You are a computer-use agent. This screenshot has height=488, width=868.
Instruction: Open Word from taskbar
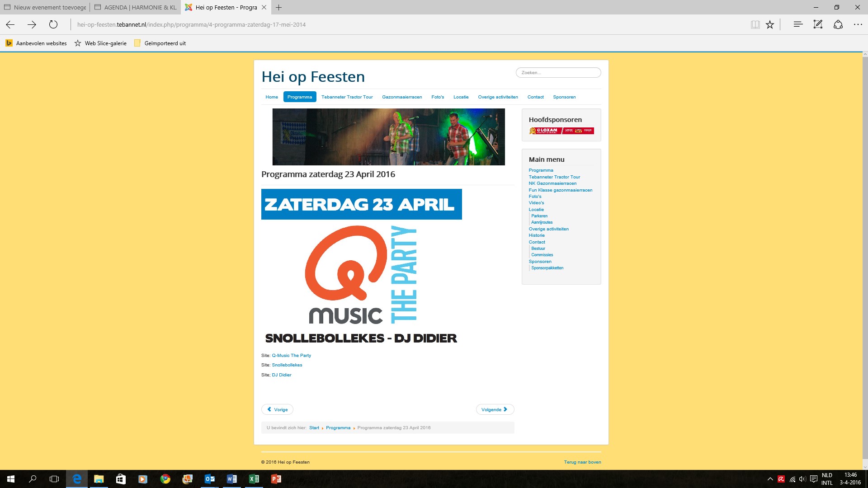point(231,479)
